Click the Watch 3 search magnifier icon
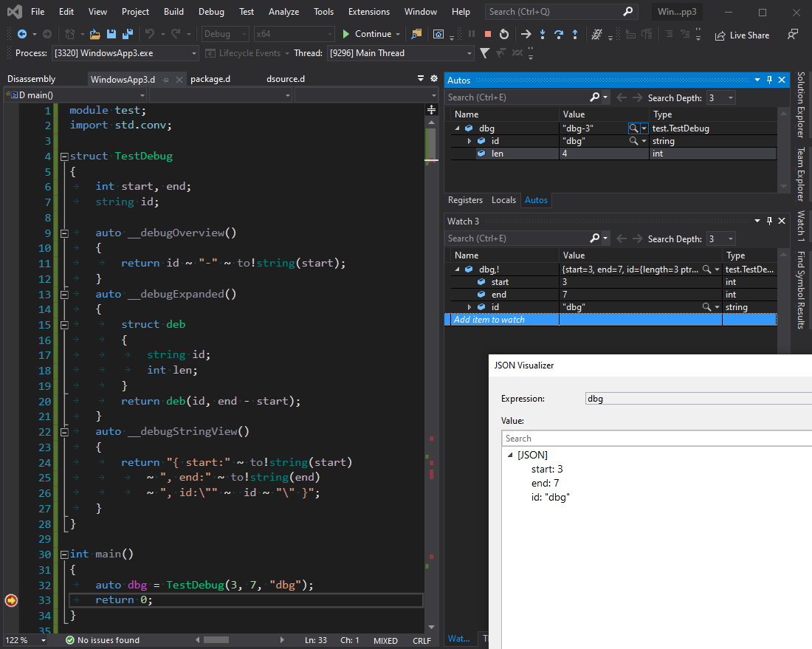 pos(595,238)
